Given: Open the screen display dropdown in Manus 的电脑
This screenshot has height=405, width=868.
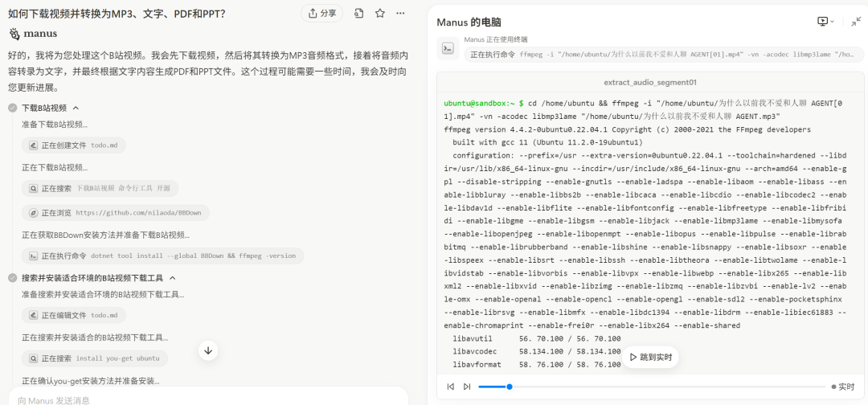Looking at the screenshot, I should [825, 22].
